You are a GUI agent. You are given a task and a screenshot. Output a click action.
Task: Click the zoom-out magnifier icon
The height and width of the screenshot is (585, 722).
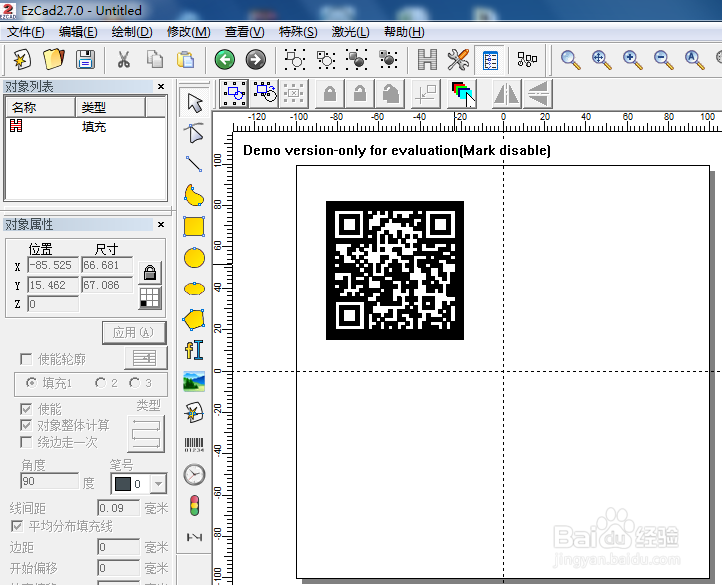click(663, 60)
